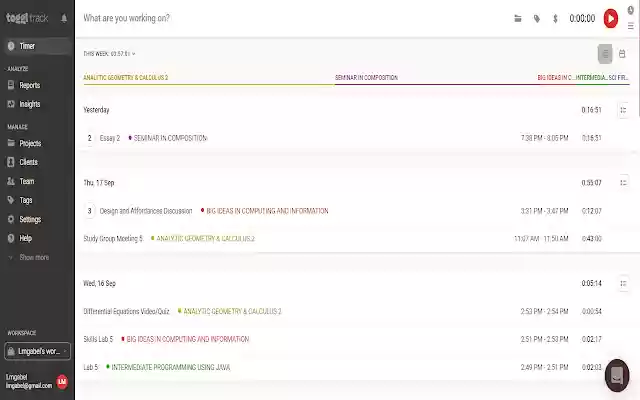Open the user profile Lmgabel

click(29, 381)
